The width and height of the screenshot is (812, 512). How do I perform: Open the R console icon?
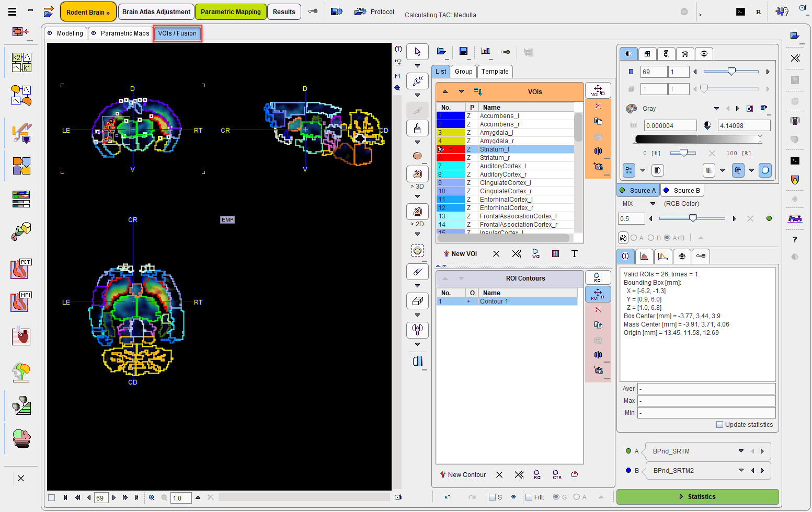[x=758, y=11]
